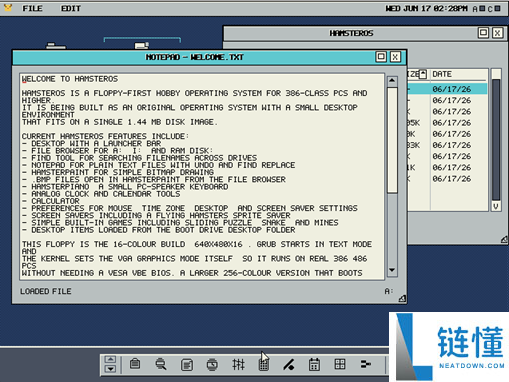The image size is (509, 382).
Task: Maximize the Notepad window
Action: coord(381,57)
